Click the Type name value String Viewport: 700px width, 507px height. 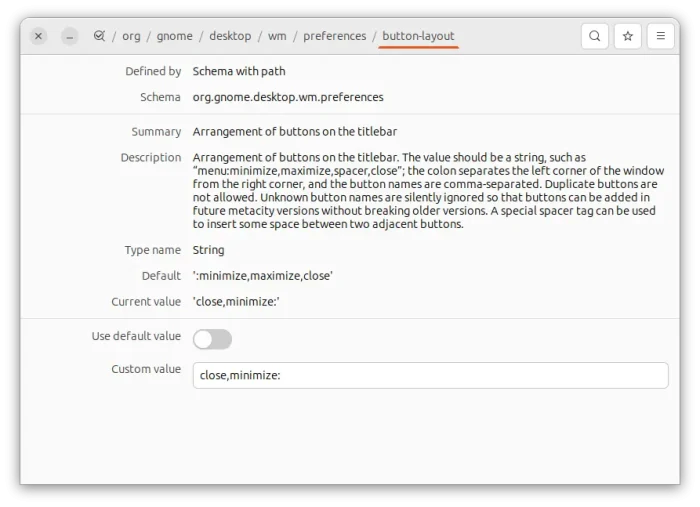pos(208,250)
